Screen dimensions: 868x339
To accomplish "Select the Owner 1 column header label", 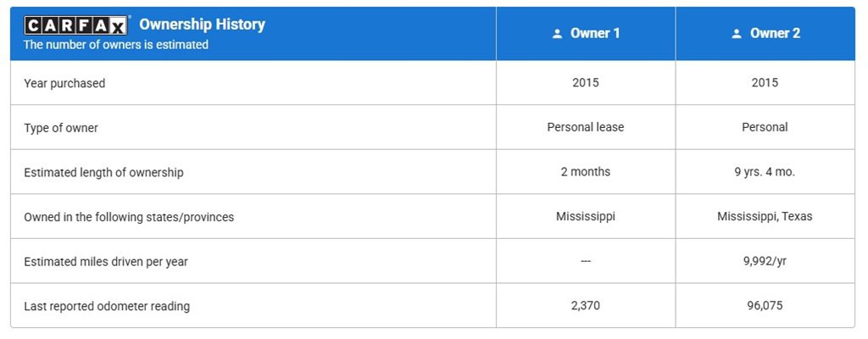I will point(594,33).
